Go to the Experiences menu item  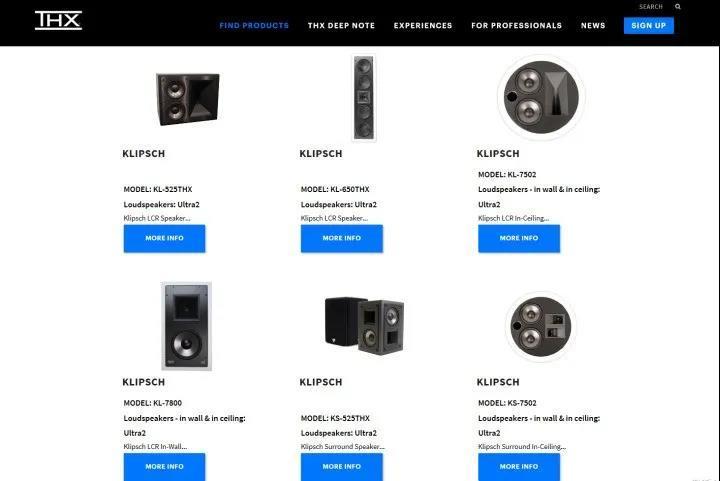pyautogui.click(x=423, y=26)
